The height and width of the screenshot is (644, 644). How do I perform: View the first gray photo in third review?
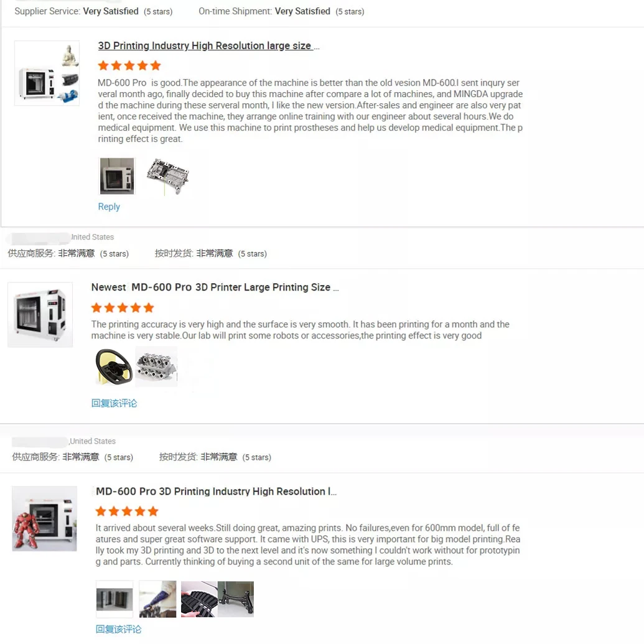click(114, 599)
